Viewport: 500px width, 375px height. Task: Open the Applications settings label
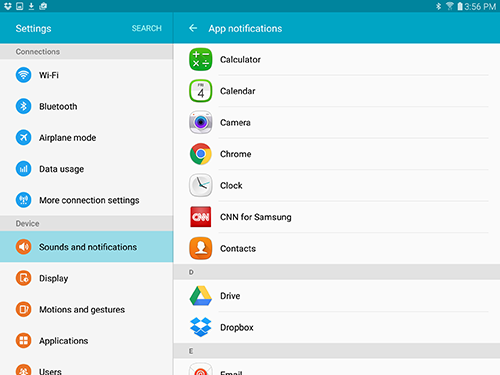click(x=63, y=341)
